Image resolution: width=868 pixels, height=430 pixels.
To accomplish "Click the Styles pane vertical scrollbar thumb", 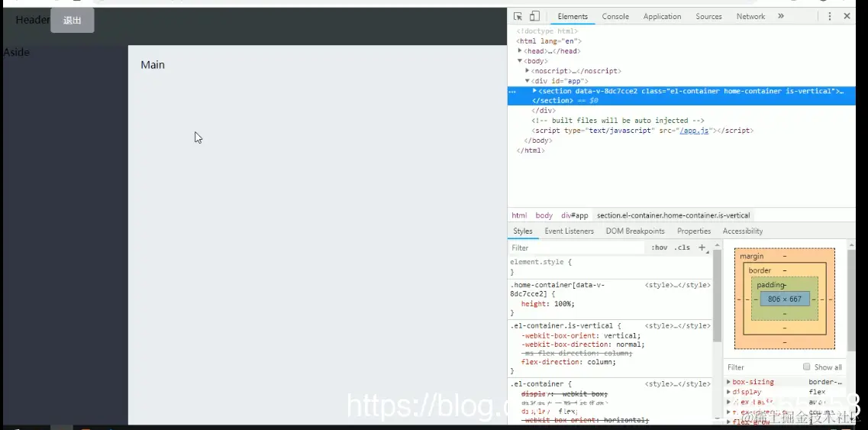I will (717, 296).
